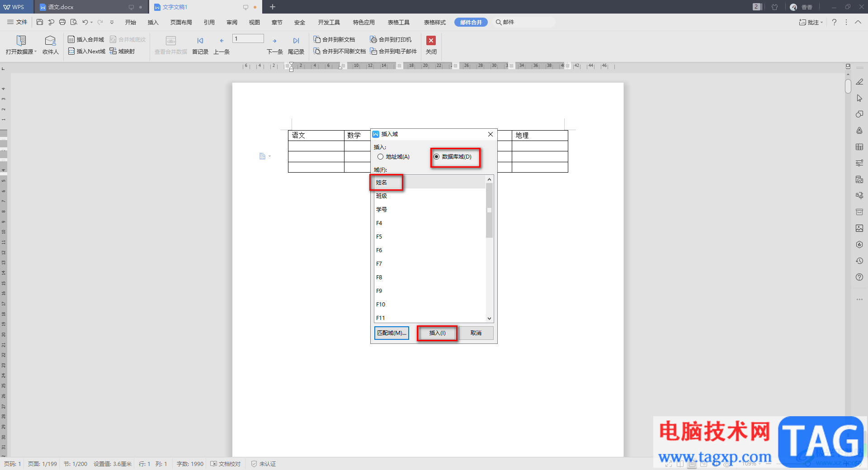The height and width of the screenshot is (470, 868).
Task: Click the field list scrollbar down arrow
Action: pyautogui.click(x=489, y=319)
